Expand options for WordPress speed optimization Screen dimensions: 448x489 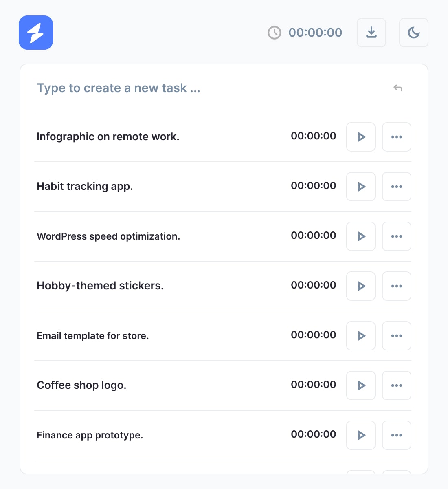coord(396,236)
